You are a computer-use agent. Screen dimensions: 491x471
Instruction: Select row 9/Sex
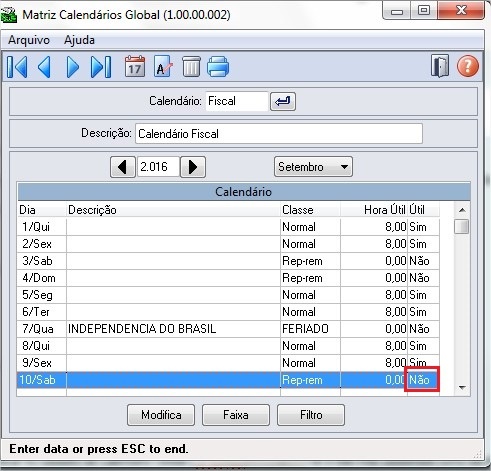point(228,363)
